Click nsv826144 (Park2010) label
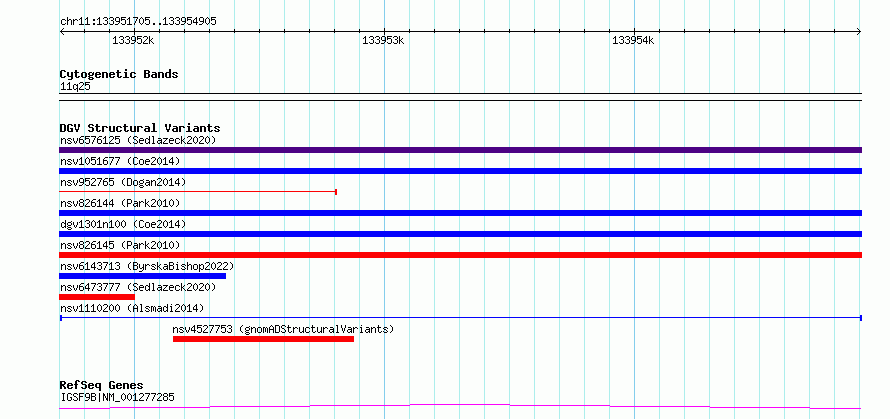 (120, 203)
